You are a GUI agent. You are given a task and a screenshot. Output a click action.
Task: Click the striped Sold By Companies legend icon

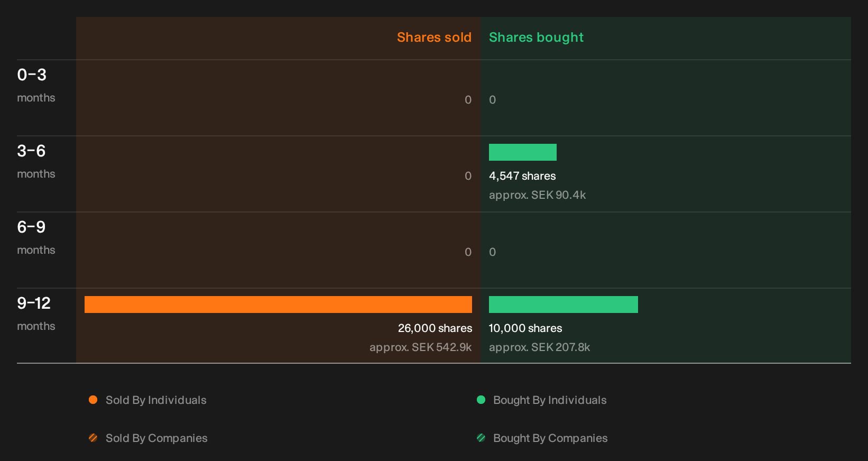coord(93,438)
